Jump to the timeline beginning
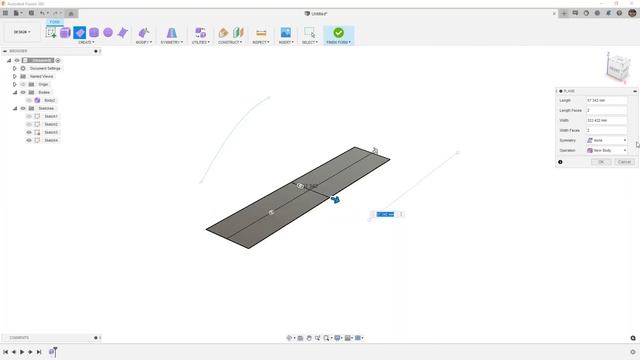Image resolution: width=640 pixels, height=360 pixels. (x=6, y=352)
